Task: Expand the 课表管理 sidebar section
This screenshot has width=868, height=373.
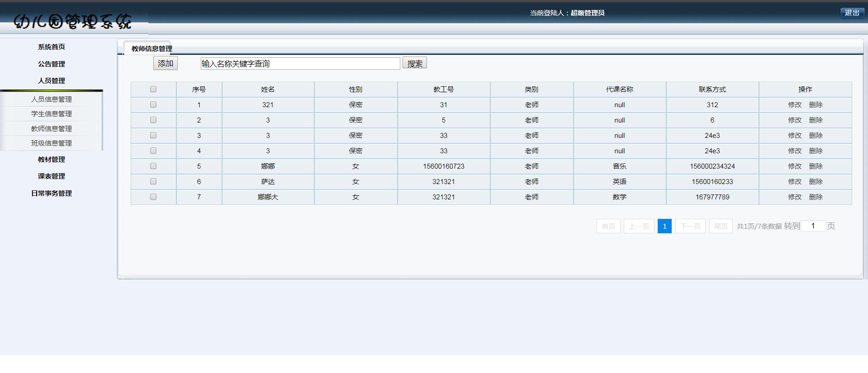Action: (x=52, y=176)
